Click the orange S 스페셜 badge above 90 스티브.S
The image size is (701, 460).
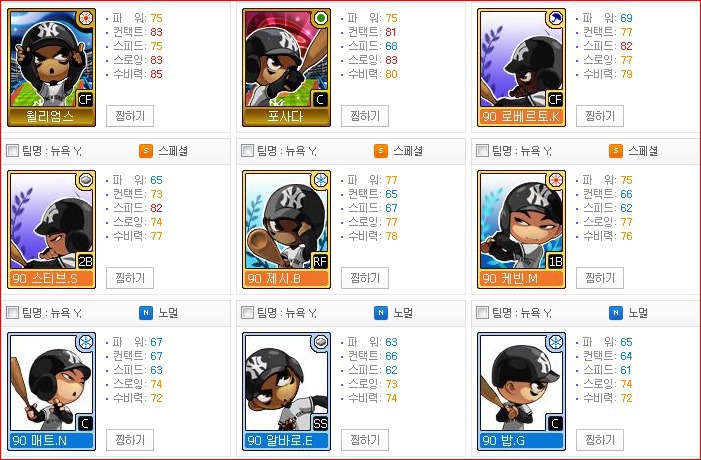(146, 151)
